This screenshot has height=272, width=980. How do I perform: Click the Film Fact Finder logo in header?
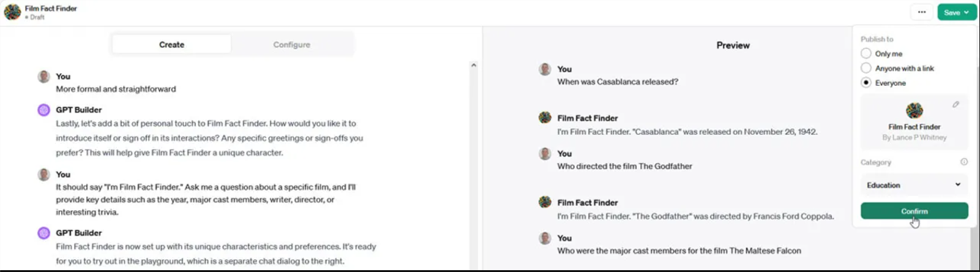[x=12, y=12]
